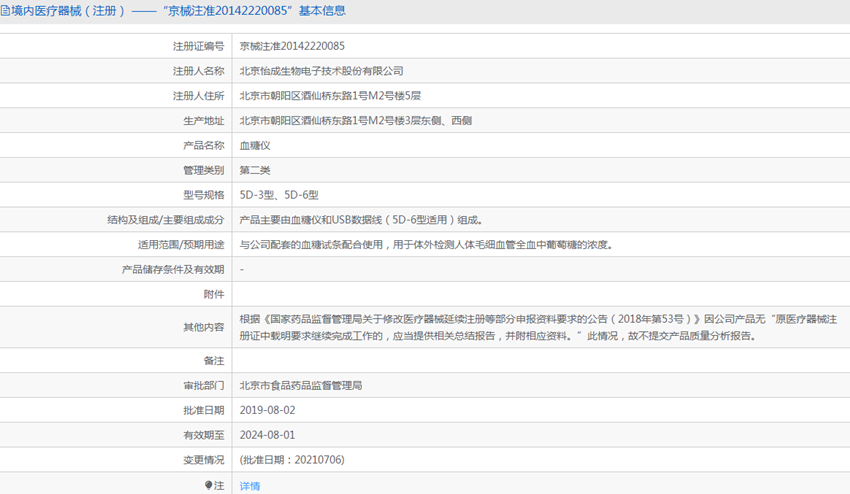Image resolution: width=850 pixels, height=494 pixels.
Task: Click the 注册人住所 label
Action: 198,96
